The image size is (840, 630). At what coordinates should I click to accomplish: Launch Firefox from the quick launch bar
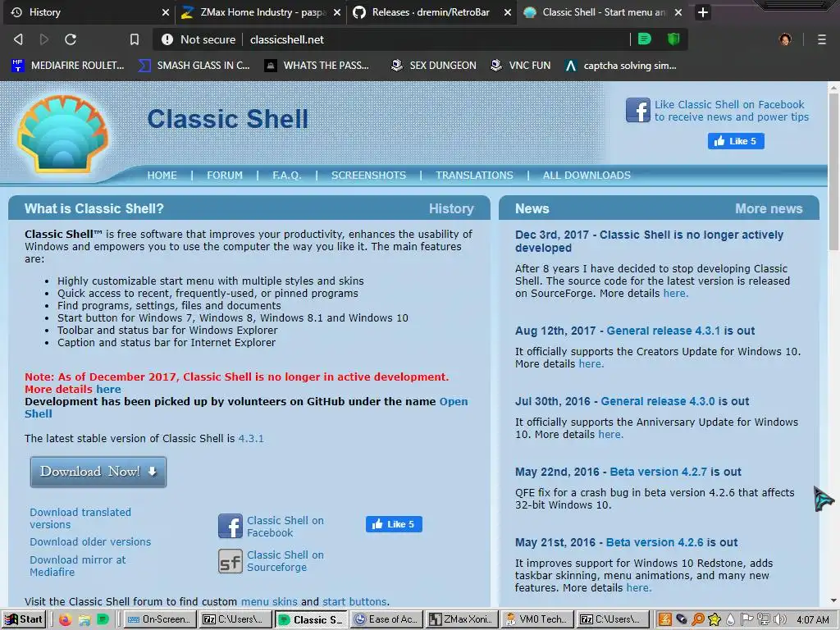pos(65,620)
